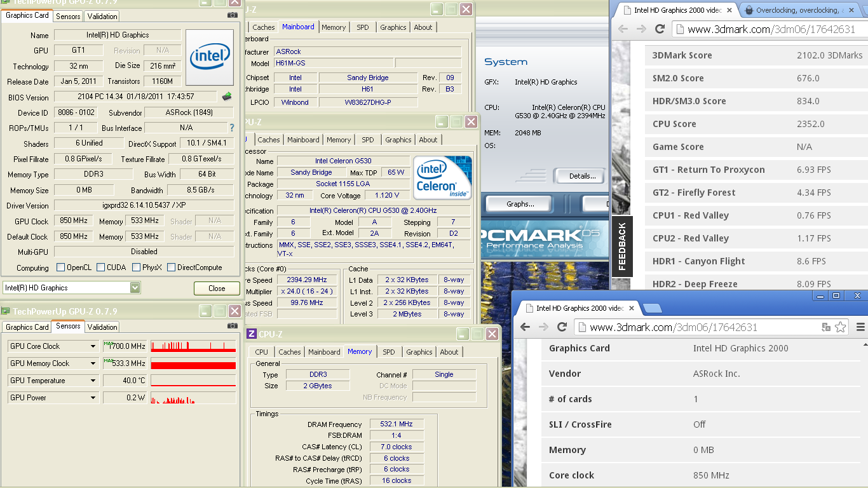Click the GPU-Z title icon of lower GPU-Z window
Viewport: 868px width, 488px height.
coord(6,311)
